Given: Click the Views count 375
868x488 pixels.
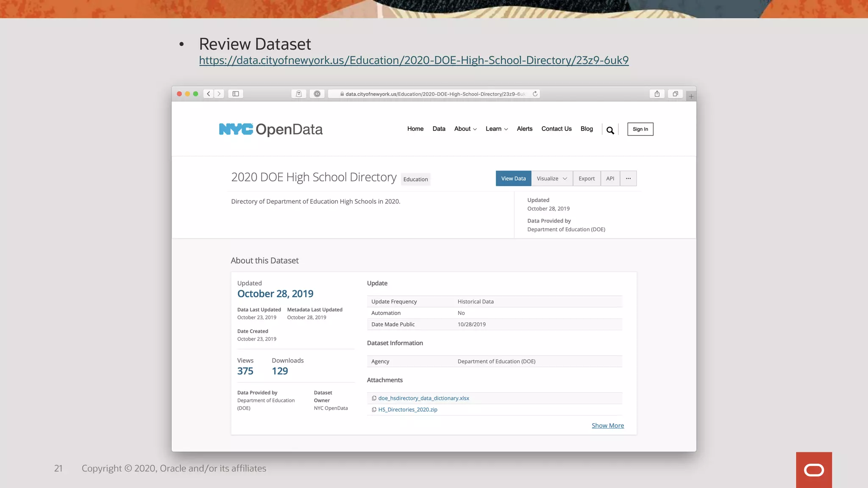Looking at the screenshot, I should [245, 371].
